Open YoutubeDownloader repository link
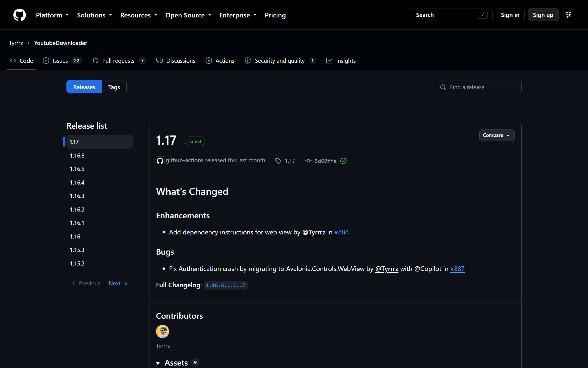 tap(60, 43)
